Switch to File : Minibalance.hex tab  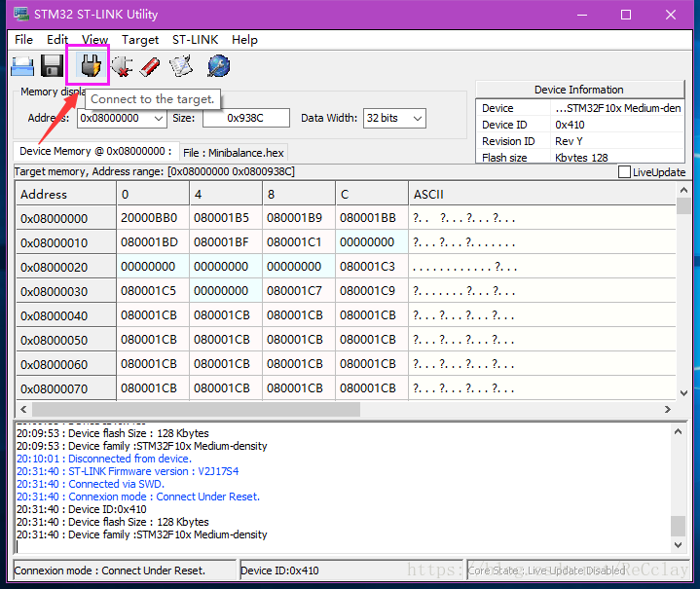click(x=233, y=153)
